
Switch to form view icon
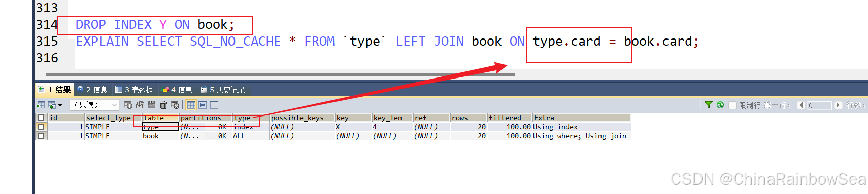tap(203, 105)
